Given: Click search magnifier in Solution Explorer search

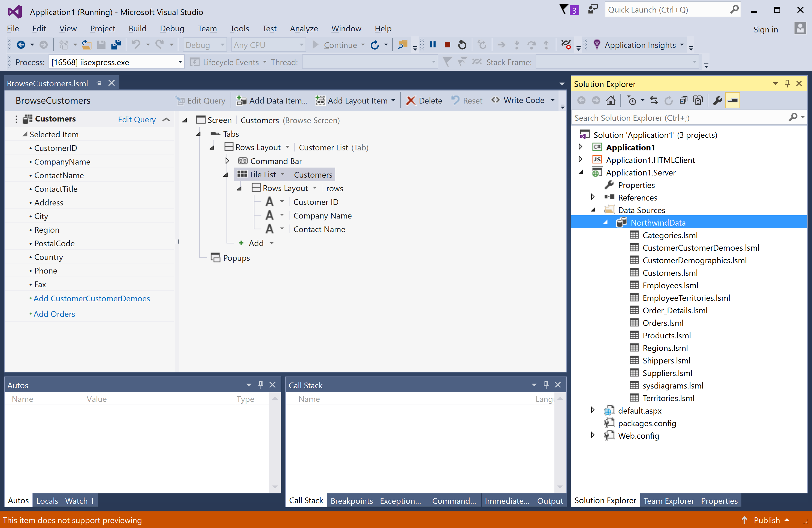Looking at the screenshot, I should click(x=793, y=117).
